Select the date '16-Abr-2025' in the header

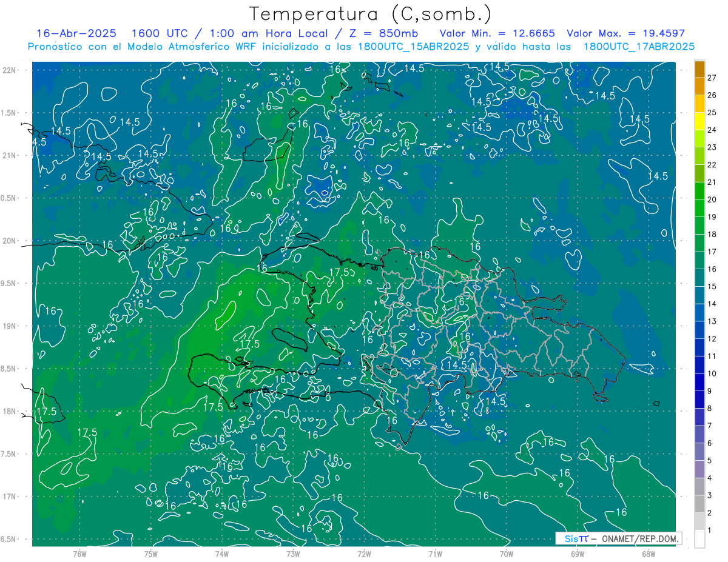(x=76, y=33)
